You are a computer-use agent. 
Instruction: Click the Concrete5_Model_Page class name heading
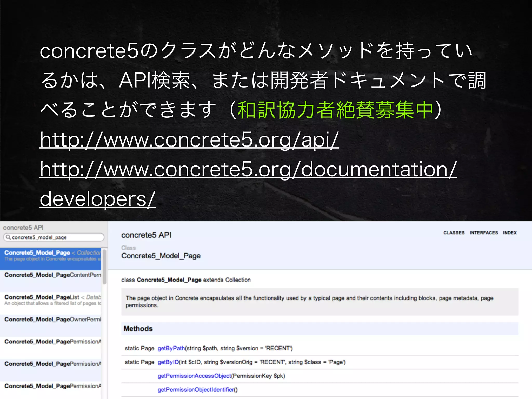click(x=161, y=256)
